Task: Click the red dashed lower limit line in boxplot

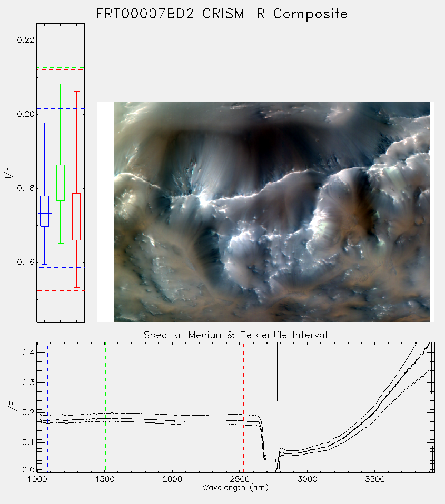Action: coord(61,290)
